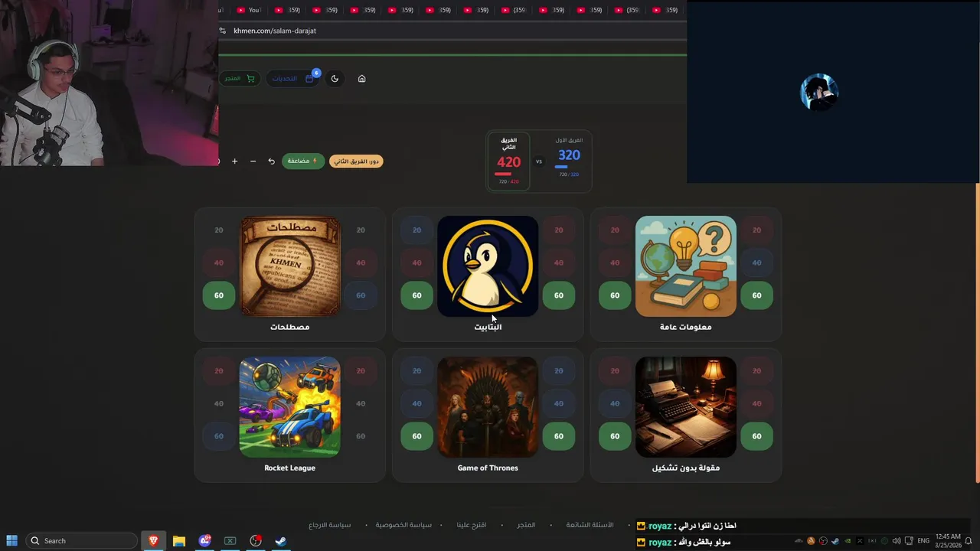Select the الفريق الأول 320 score card
980x551 pixels.
click(569, 158)
